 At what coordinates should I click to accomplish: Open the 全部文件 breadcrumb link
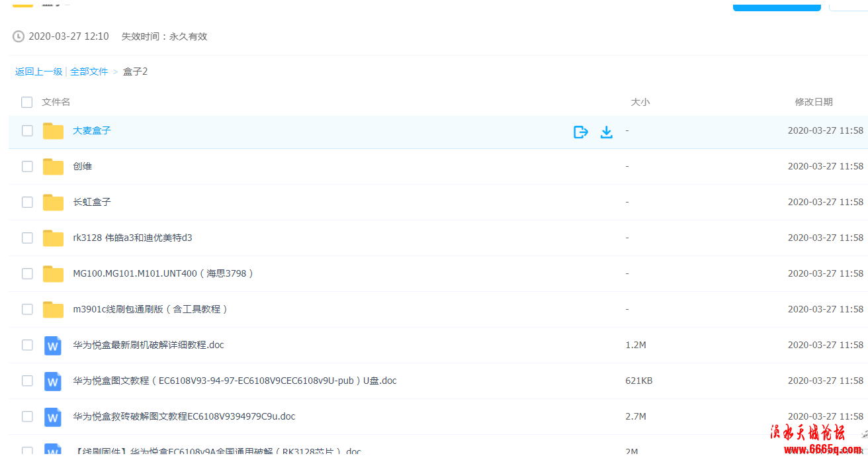pos(89,71)
